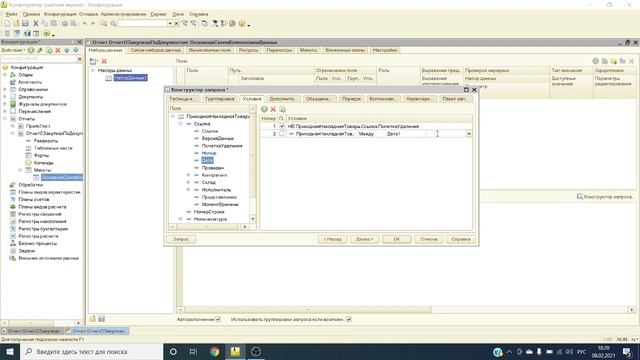This screenshot has height=360, width=640.
Task: Add a new condition in query constructor
Action: tap(264, 109)
